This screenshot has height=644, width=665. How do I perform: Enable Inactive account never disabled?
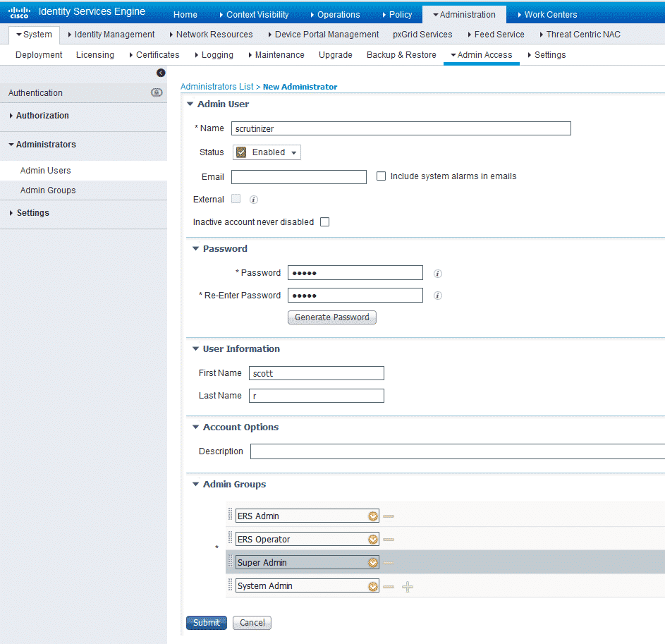click(325, 222)
